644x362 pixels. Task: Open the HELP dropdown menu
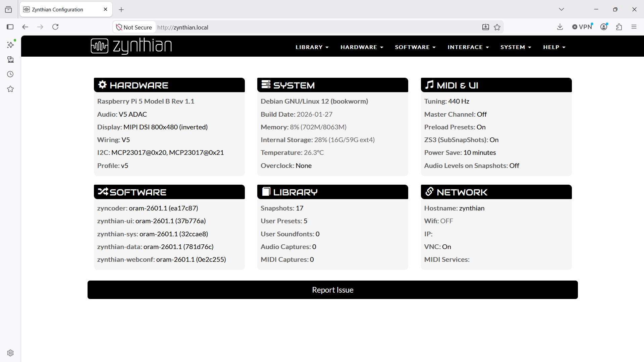(x=554, y=47)
